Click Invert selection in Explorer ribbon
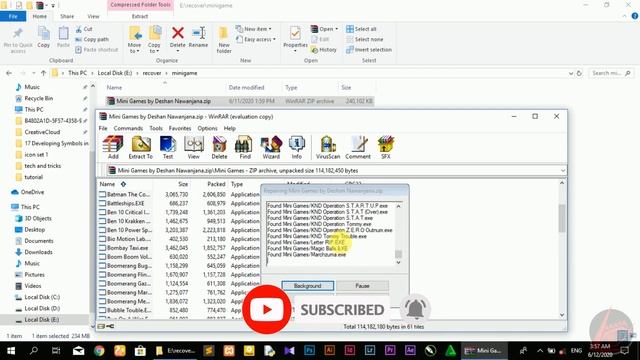 coord(369,49)
